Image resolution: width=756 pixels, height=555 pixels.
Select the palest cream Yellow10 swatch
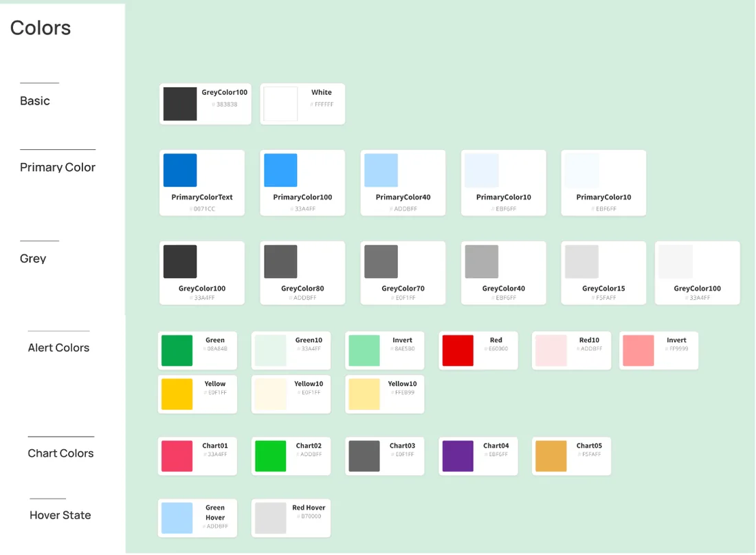(271, 394)
